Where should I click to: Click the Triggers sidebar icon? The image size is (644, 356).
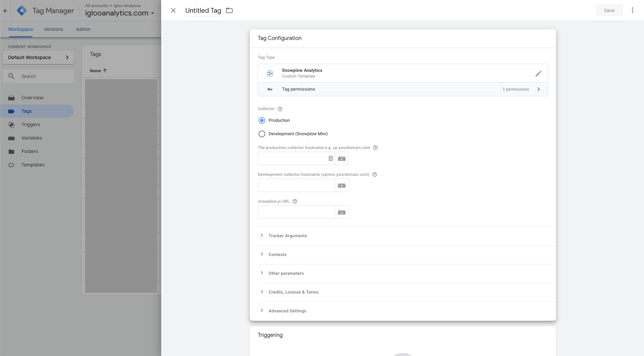point(11,125)
